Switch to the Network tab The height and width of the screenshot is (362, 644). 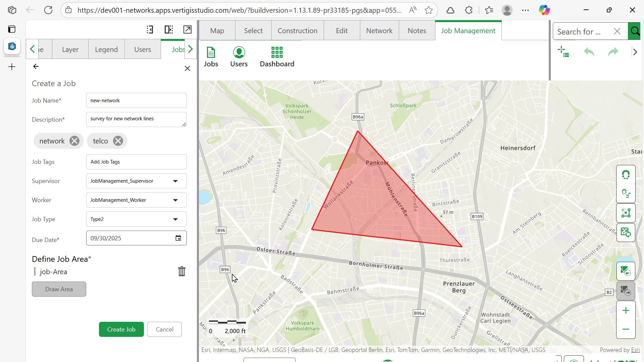[x=379, y=31]
